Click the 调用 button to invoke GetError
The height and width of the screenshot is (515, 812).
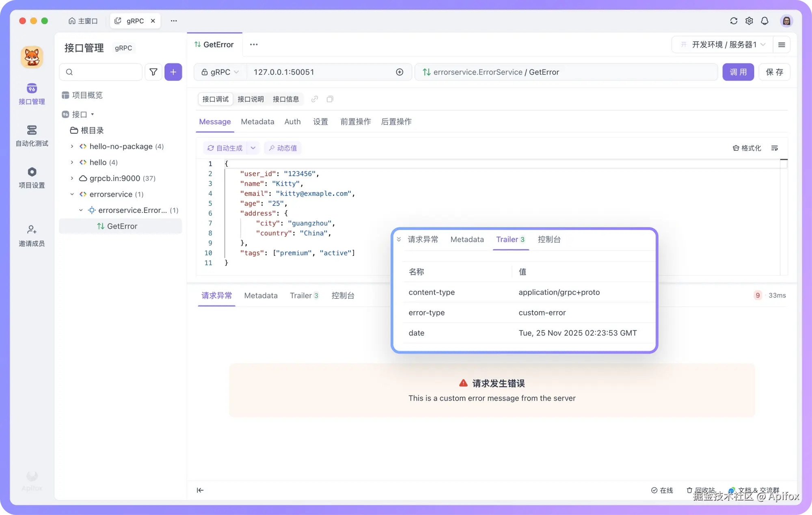738,72
